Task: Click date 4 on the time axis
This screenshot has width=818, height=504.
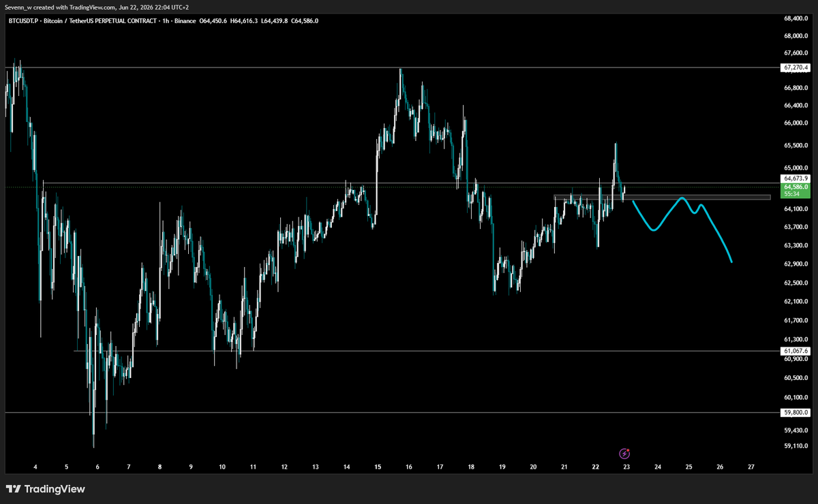Action: click(x=35, y=467)
